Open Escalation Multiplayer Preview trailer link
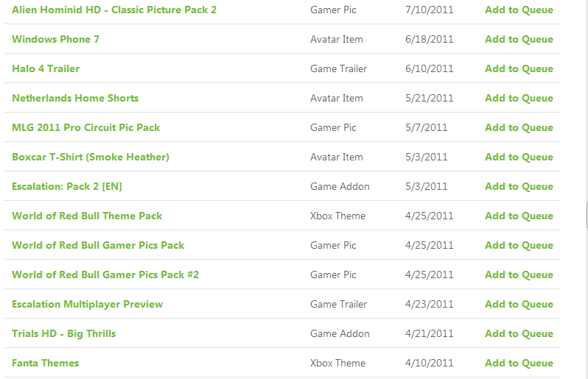Image resolution: width=588 pixels, height=379 pixels. [88, 304]
